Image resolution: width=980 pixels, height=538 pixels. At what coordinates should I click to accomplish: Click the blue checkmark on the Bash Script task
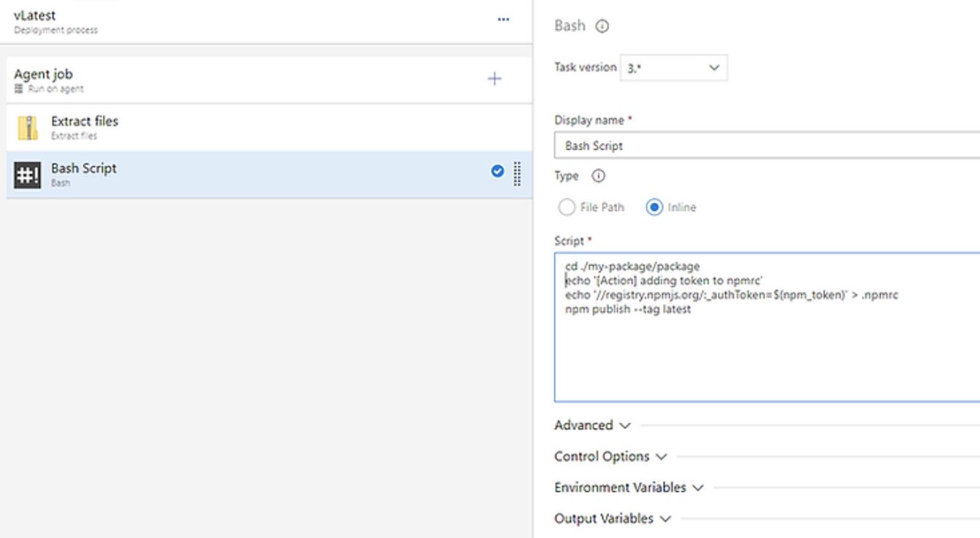[497, 173]
